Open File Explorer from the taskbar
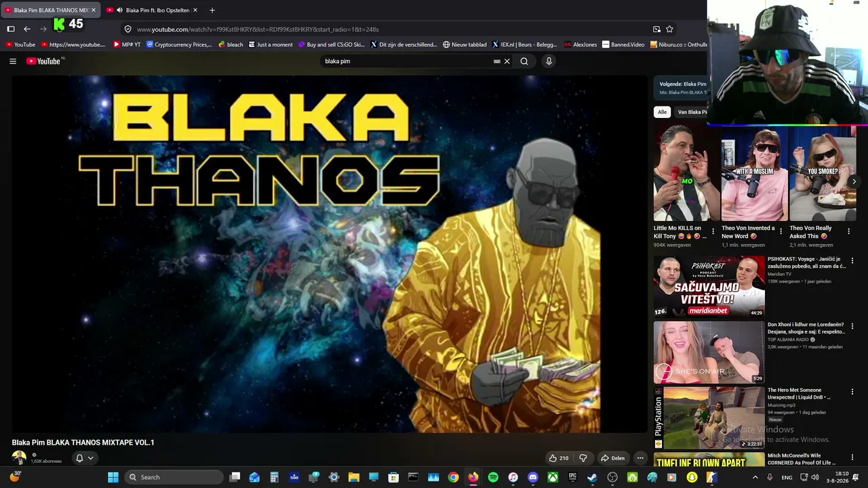Viewport: 868px width, 488px height. tap(354, 477)
